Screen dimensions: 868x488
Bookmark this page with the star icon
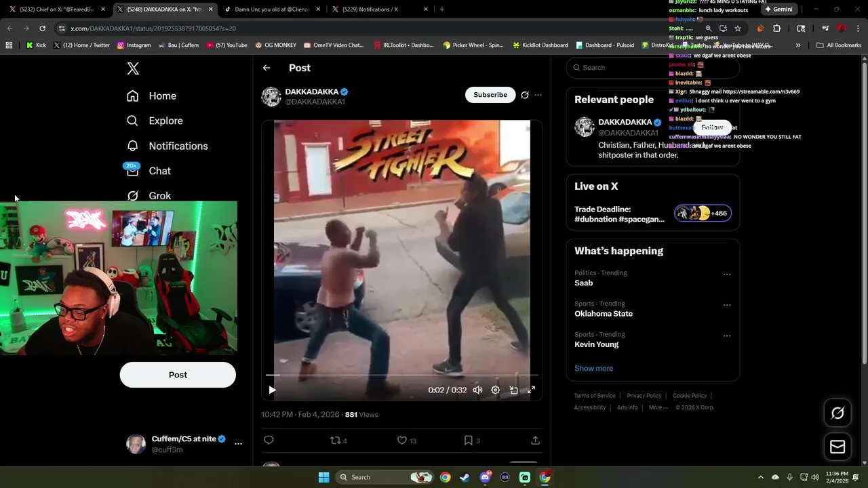(x=738, y=28)
